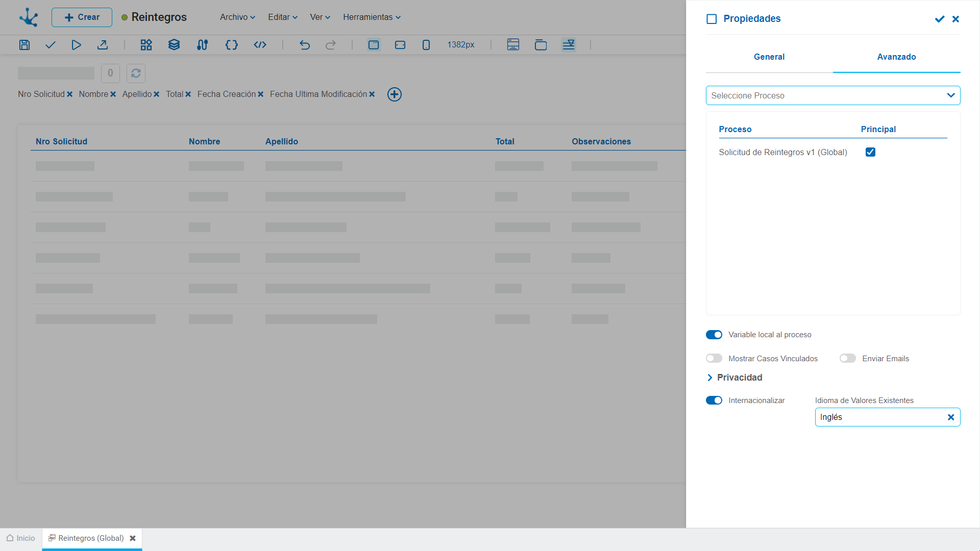Image resolution: width=980 pixels, height=551 pixels.
Task: Click the redo arrow icon
Action: (331, 45)
